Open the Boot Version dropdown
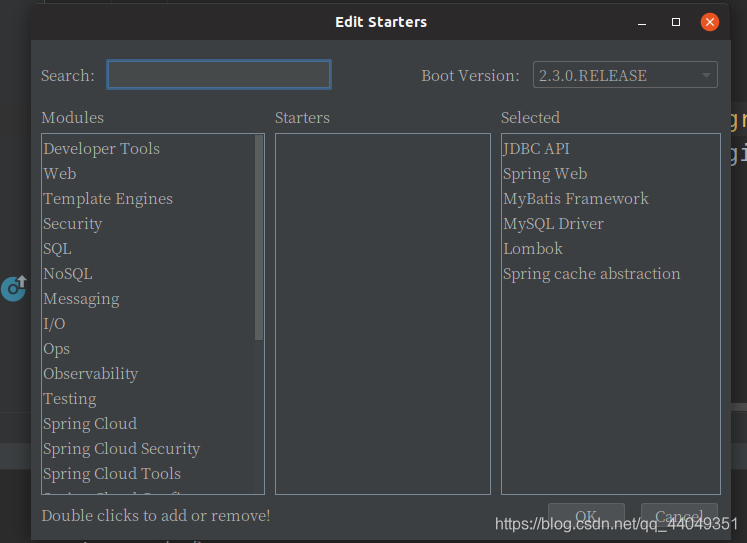747x543 pixels. click(x=625, y=75)
